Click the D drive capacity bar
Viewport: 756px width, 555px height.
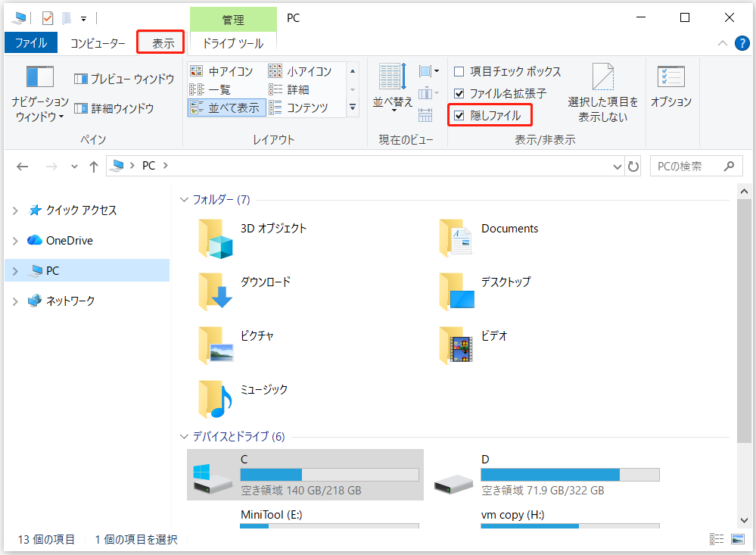pyautogui.click(x=570, y=475)
